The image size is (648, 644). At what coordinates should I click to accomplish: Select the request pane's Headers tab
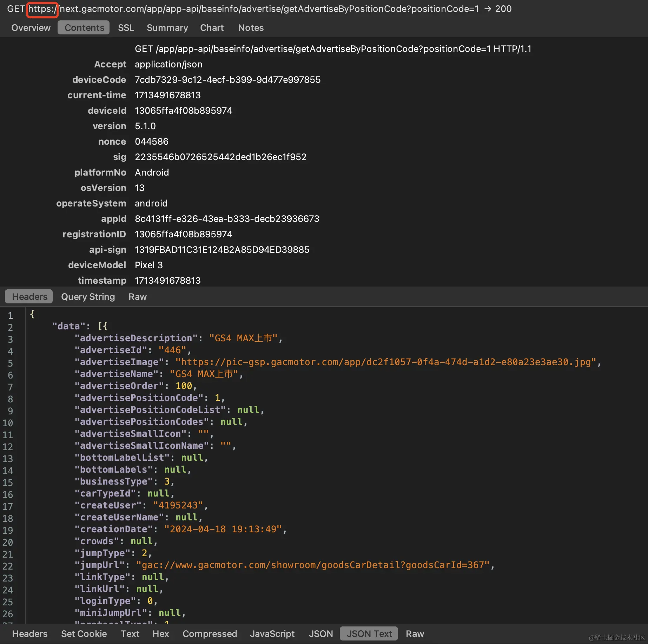(29, 297)
